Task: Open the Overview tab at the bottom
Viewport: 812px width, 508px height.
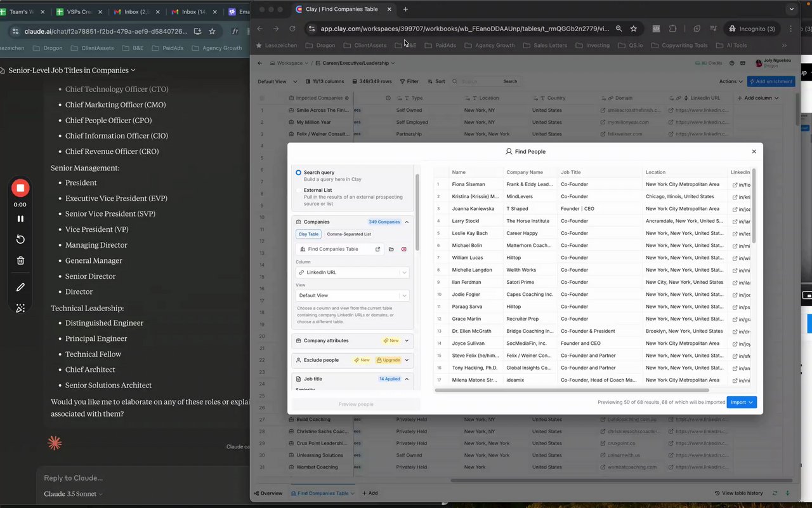Action: [x=268, y=493]
